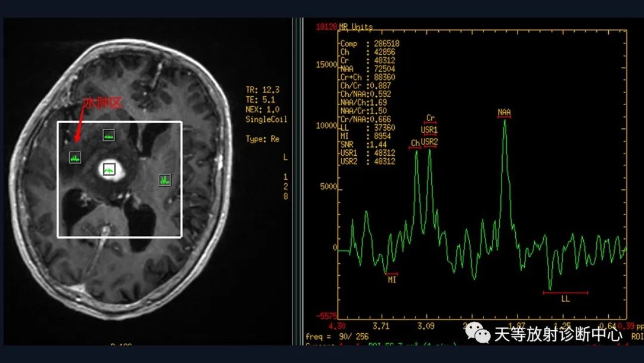Click the Ch peak label
Viewport: 644px width, 363px height.
click(x=415, y=143)
